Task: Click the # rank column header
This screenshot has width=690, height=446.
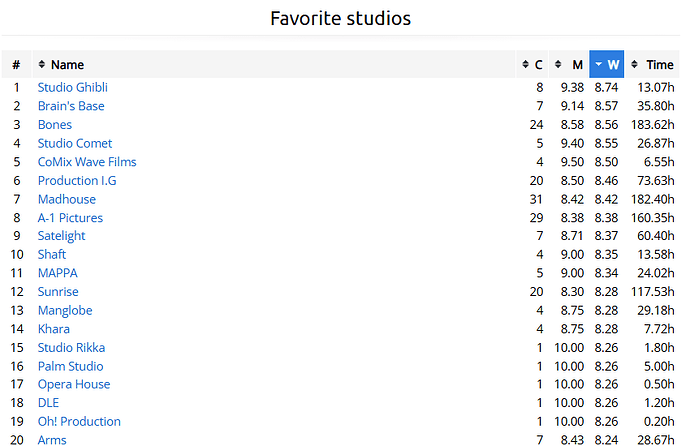Action: pyautogui.click(x=16, y=65)
